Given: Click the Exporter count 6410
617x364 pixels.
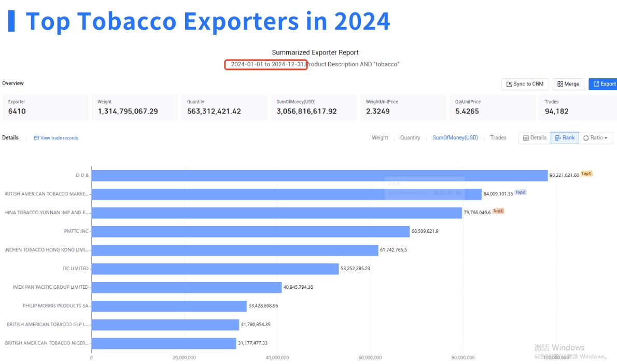Looking at the screenshot, I should [17, 111].
